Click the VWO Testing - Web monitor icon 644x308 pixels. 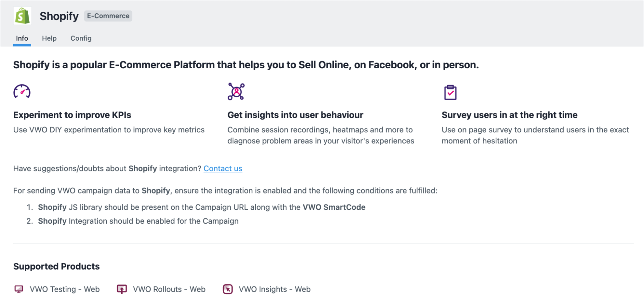pyautogui.click(x=19, y=289)
